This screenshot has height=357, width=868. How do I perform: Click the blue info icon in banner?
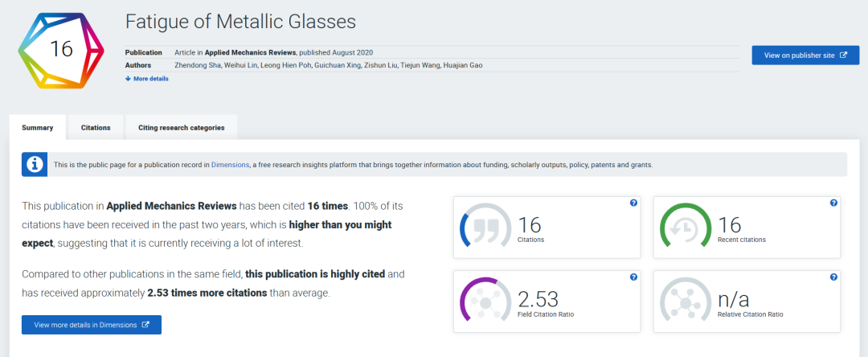tap(35, 165)
